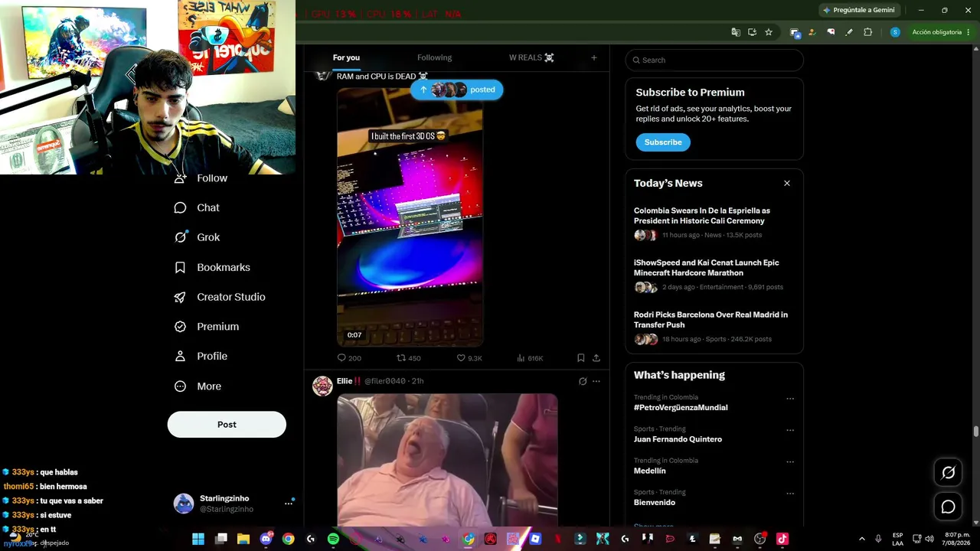Click the white Post button
Image resolution: width=980 pixels, height=551 pixels.
[x=227, y=425]
